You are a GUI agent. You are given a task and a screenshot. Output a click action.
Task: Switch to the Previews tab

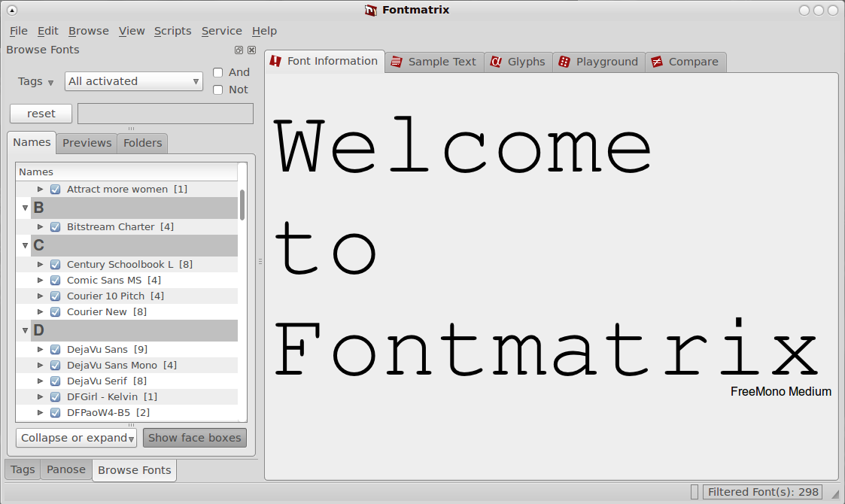(x=87, y=143)
